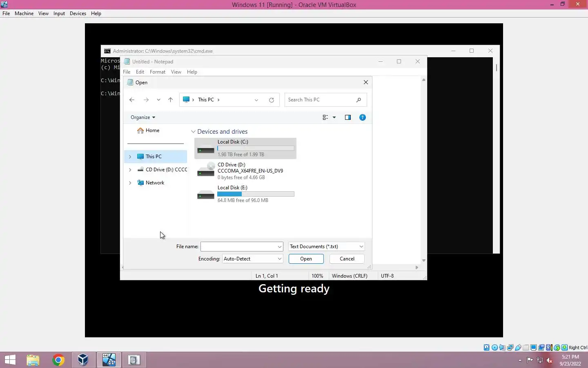Click the mouse integration indicator in VirtualBox status bar

coord(557,348)
